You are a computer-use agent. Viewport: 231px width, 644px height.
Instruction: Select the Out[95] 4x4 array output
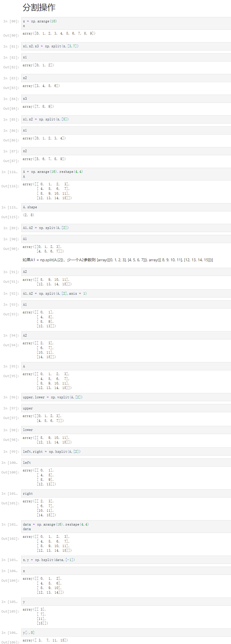click(x=47, y=381)
